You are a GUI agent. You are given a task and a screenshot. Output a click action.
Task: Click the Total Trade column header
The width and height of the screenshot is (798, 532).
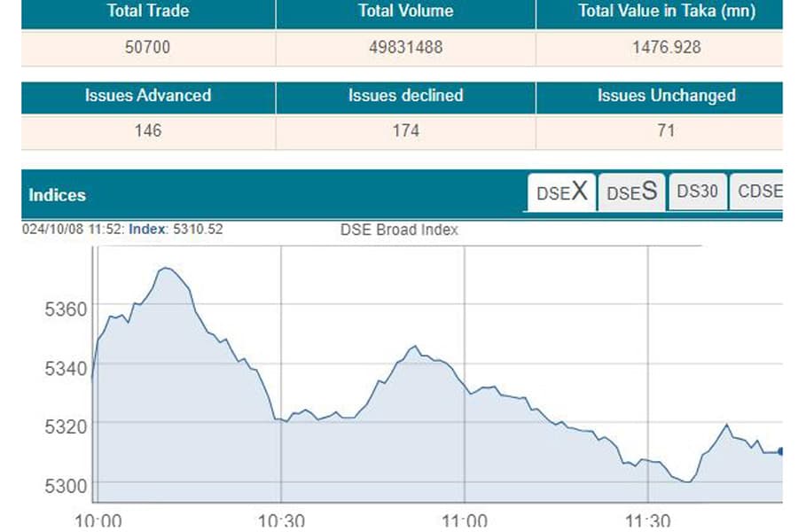(148, 12)
